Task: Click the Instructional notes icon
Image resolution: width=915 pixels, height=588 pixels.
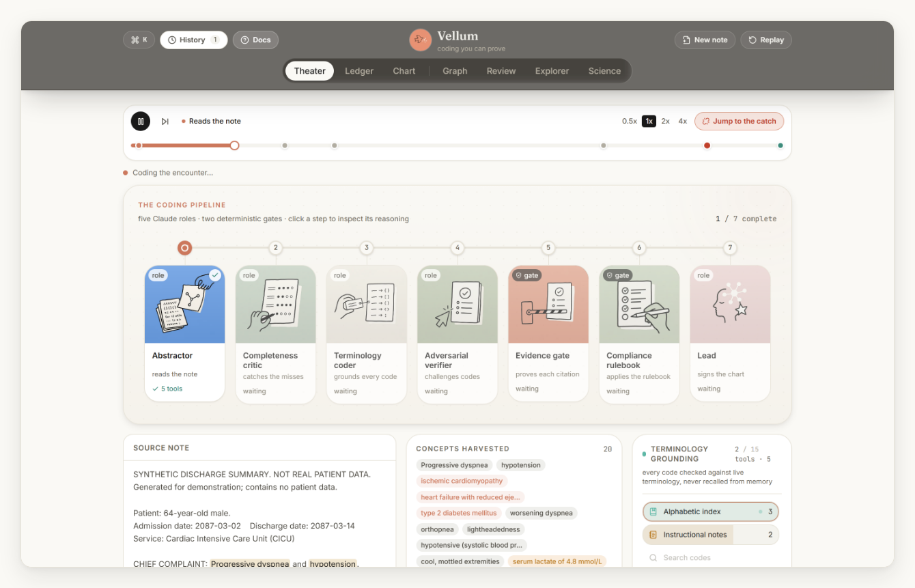Action: click(653, 535)
